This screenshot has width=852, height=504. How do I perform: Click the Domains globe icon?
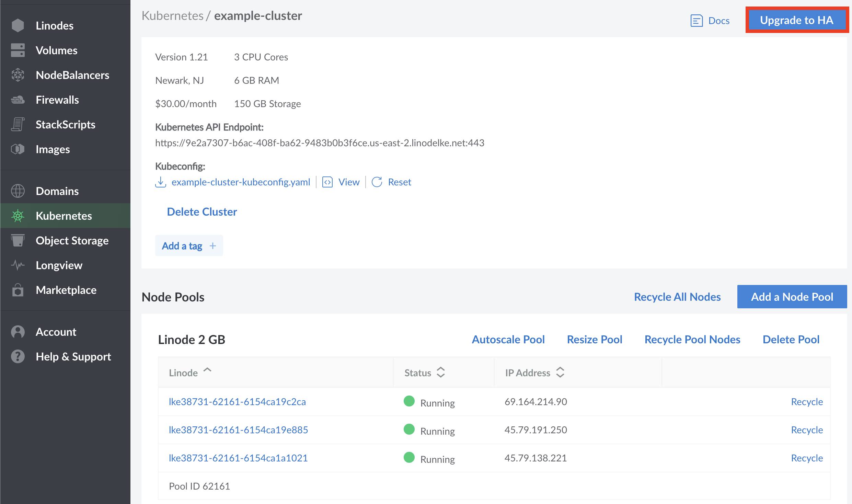(18, 191)
